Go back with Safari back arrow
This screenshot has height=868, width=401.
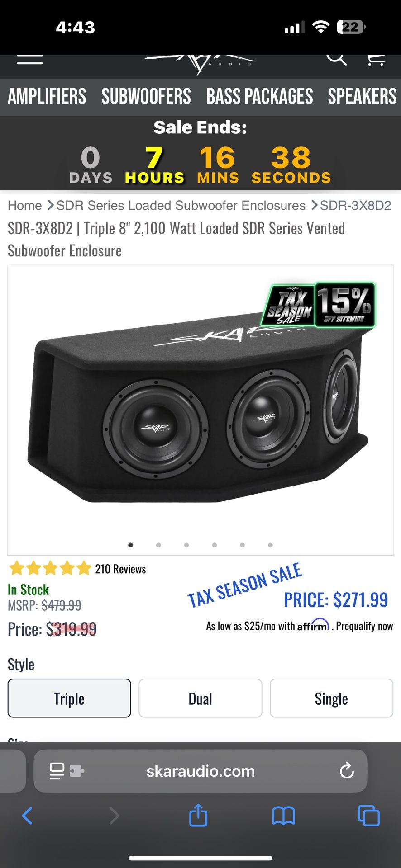point(27,816)
